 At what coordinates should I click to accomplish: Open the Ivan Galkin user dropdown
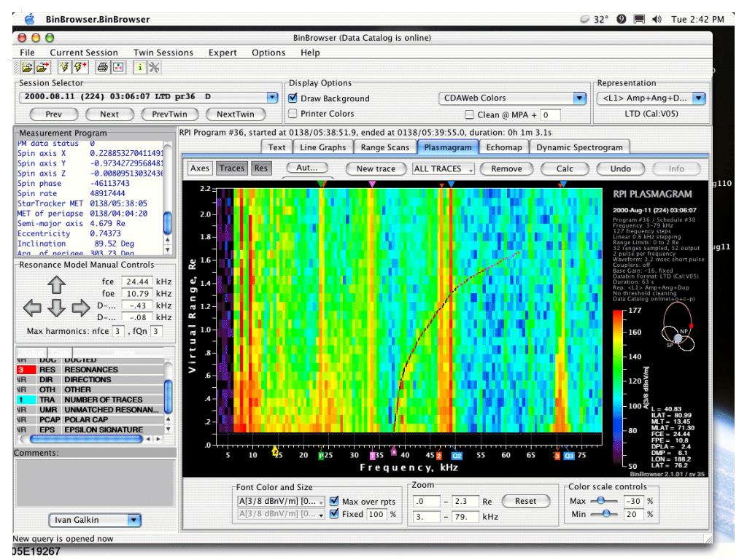95,520
